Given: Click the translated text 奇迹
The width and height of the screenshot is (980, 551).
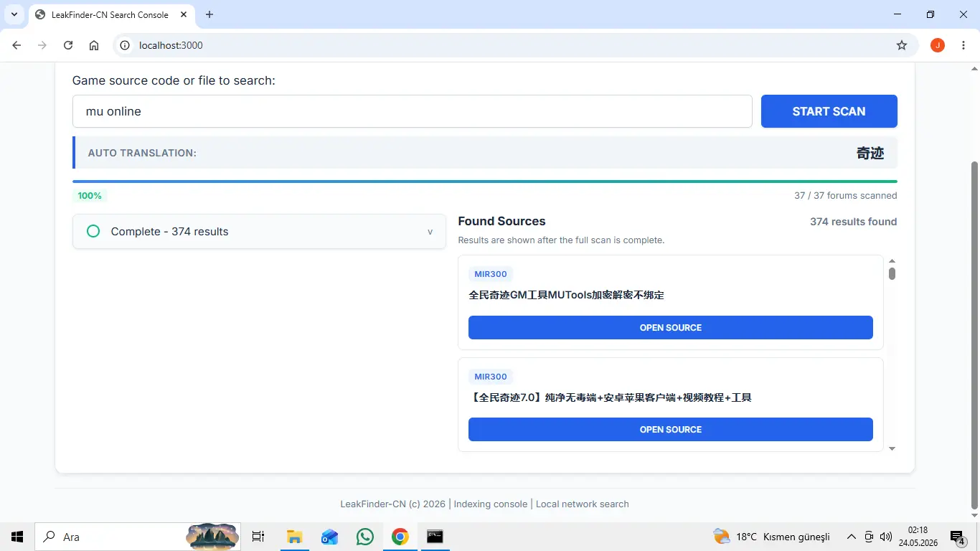Looking at the screenshot, I should (x=870, y=153).
